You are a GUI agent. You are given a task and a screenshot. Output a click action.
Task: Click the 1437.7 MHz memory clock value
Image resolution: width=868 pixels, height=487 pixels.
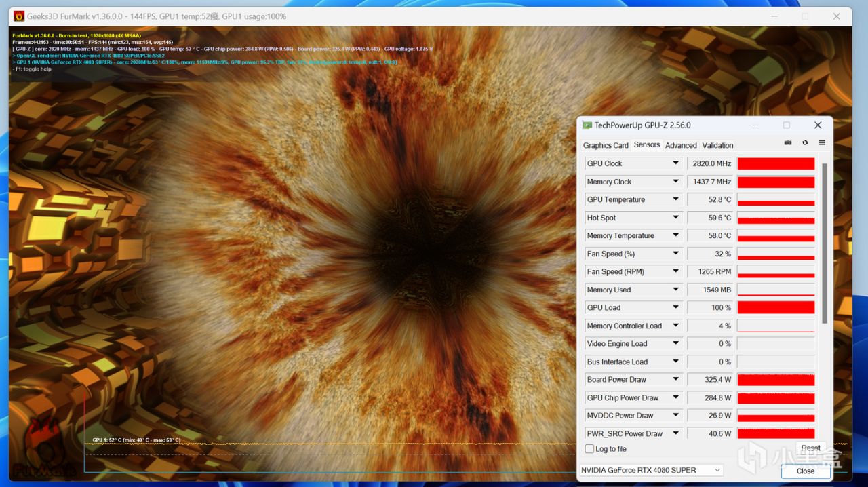point(711,182)
